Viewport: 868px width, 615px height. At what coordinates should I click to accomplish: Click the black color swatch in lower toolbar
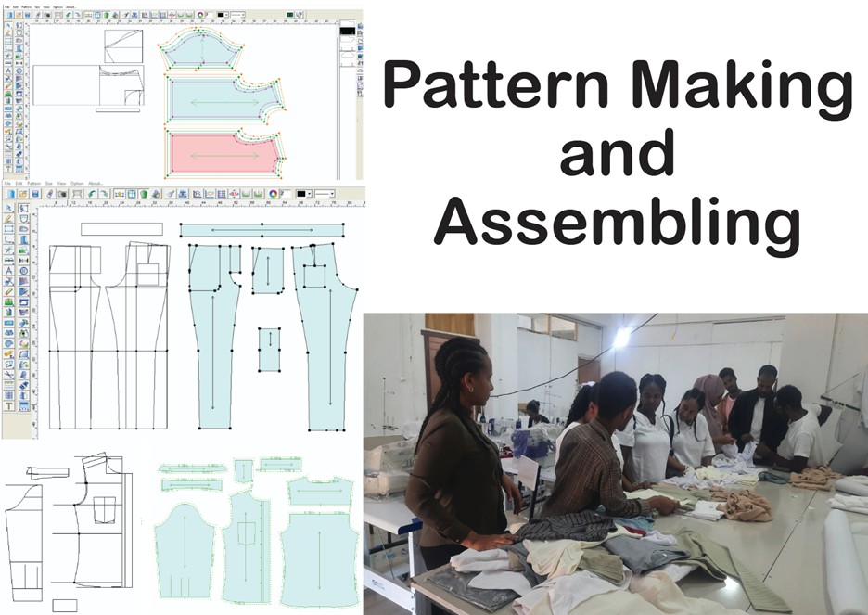point(300,193)
